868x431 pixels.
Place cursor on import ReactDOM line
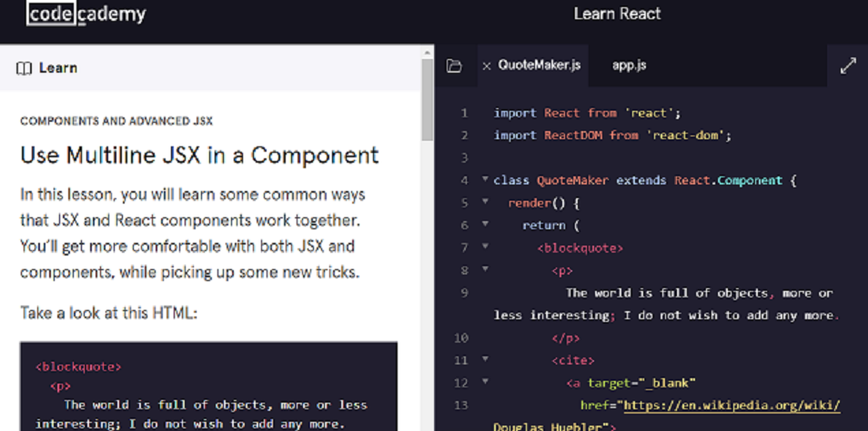(x=613, y=135)
